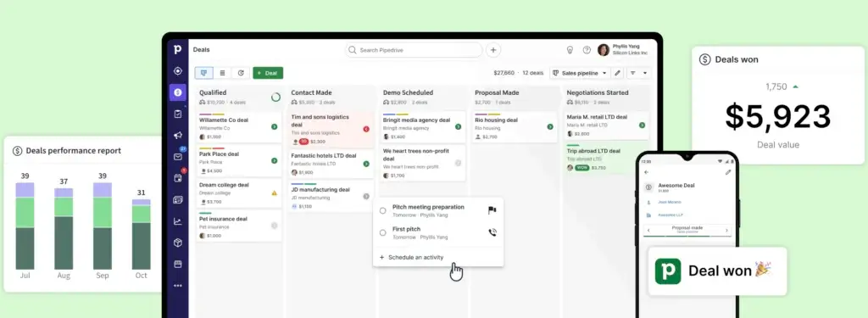This screenshot has height=318, width=868.
Task: Click warning icon on Dream college deal
Action: point(274,193)
